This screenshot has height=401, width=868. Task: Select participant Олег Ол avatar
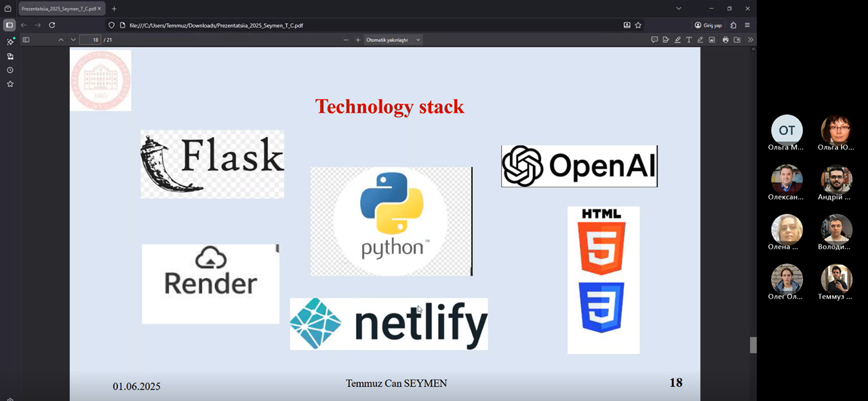coord(787,280)
